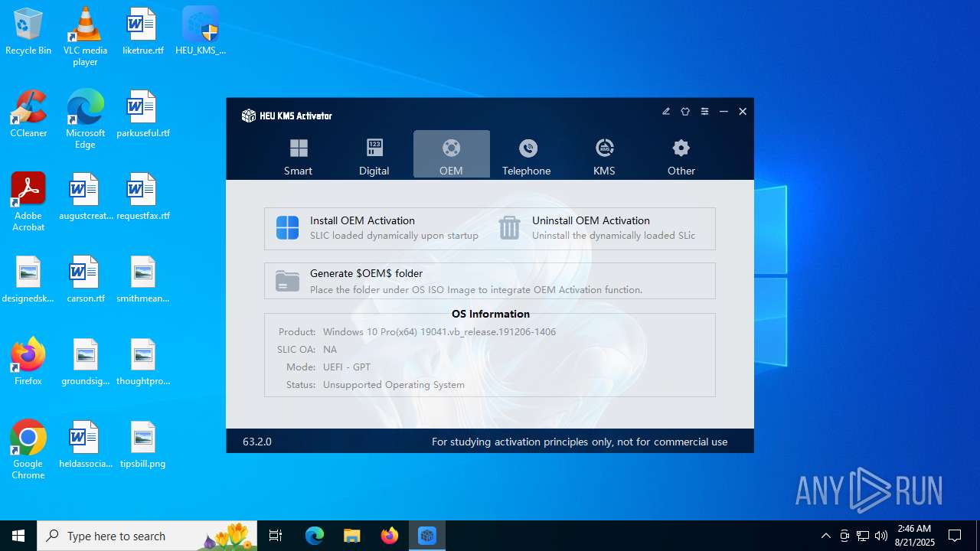This screenshot has height=551, width=980.
Task: Click the network icon in system tray
Action: [x=863, y=536]
